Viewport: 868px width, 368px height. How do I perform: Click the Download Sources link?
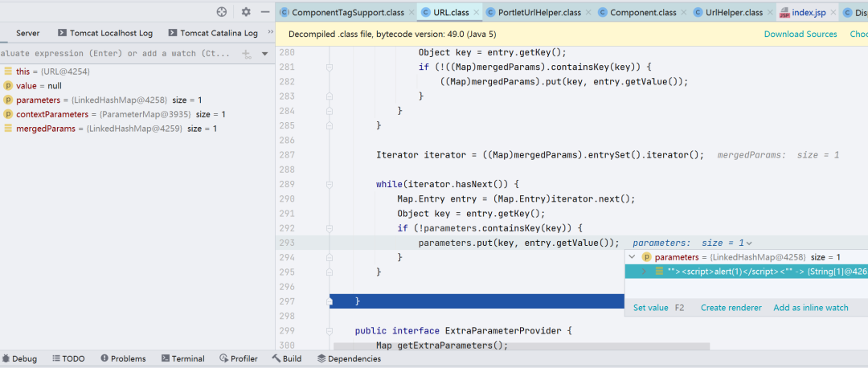[800, 34]
